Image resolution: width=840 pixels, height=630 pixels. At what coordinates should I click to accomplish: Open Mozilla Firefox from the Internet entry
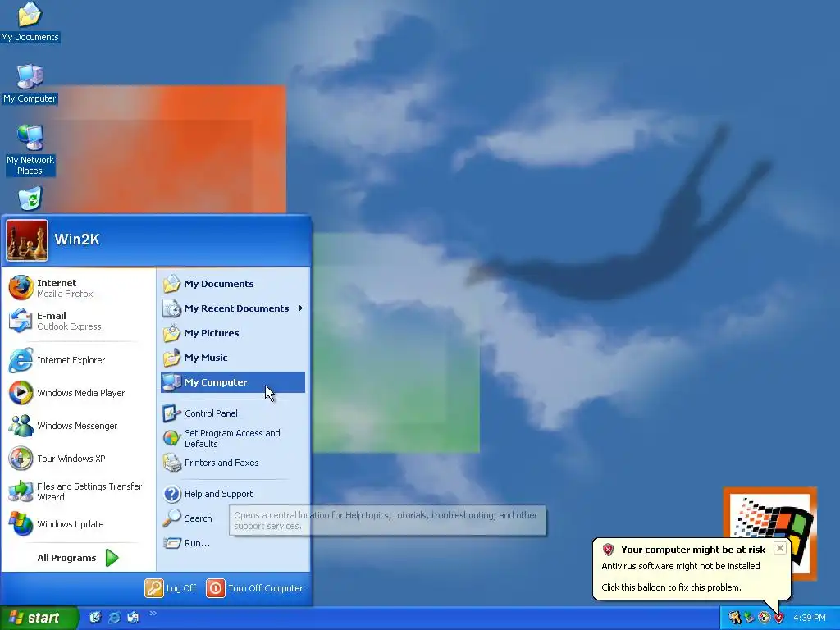(78, 288)
